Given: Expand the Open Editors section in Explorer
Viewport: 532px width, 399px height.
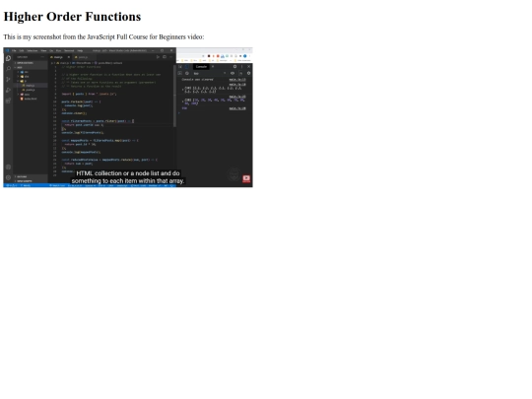Looking at the screenshot, I should pos(31,63).
